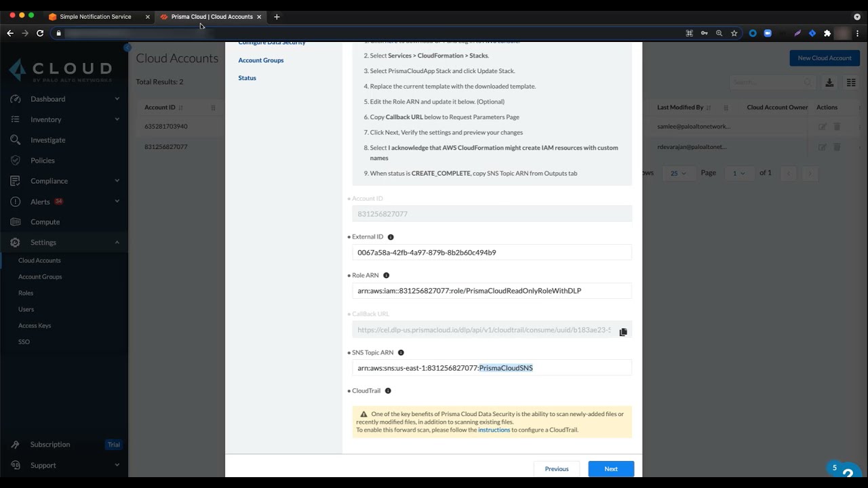Open Cloud Accounts settings submenu
The width and height of the screenshot is (868, 488).
[39, 260]
